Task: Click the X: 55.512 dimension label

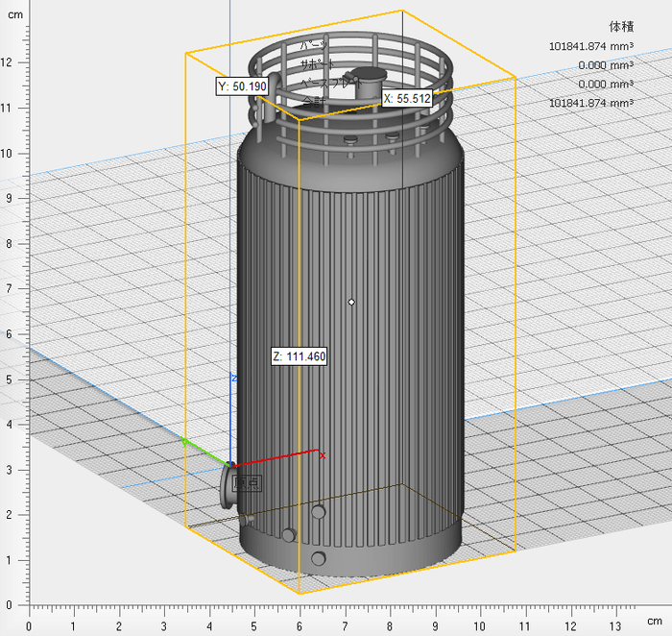Action: click(x=407, y=98)
